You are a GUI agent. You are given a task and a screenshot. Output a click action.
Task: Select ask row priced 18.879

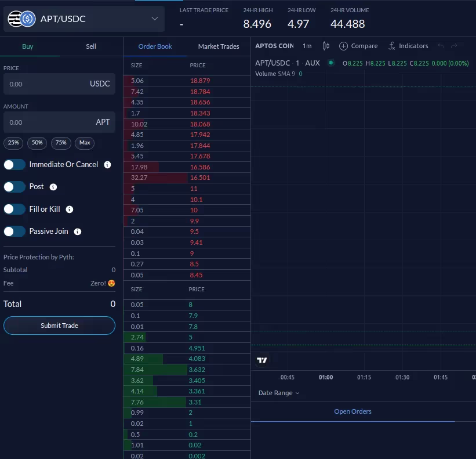click(187, 81)
